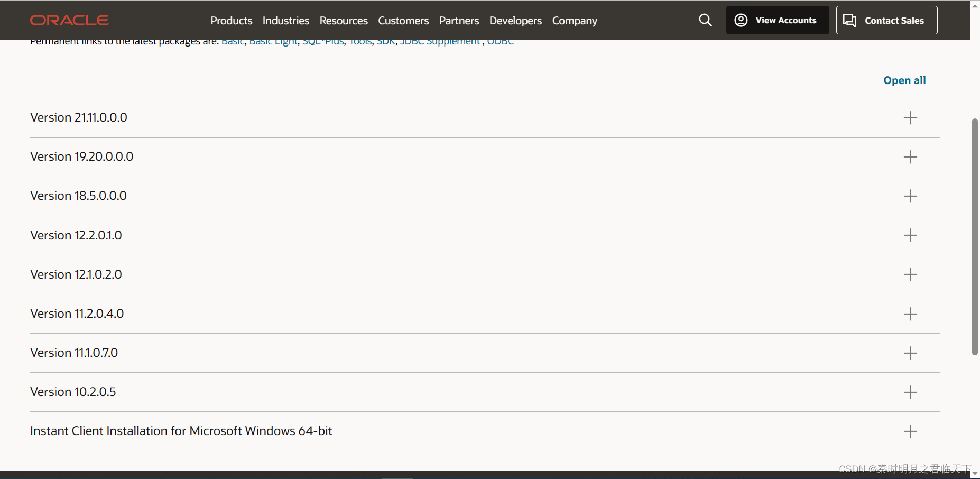980x479 pixels.
Task: Click the Open all link
Action: tap(904, 80)
